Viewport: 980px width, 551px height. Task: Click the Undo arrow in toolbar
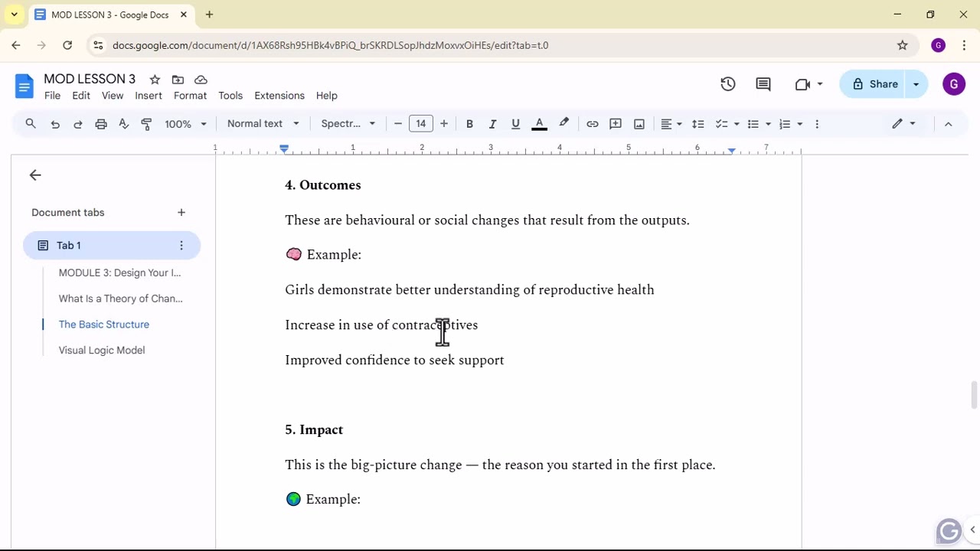(55, 124)
